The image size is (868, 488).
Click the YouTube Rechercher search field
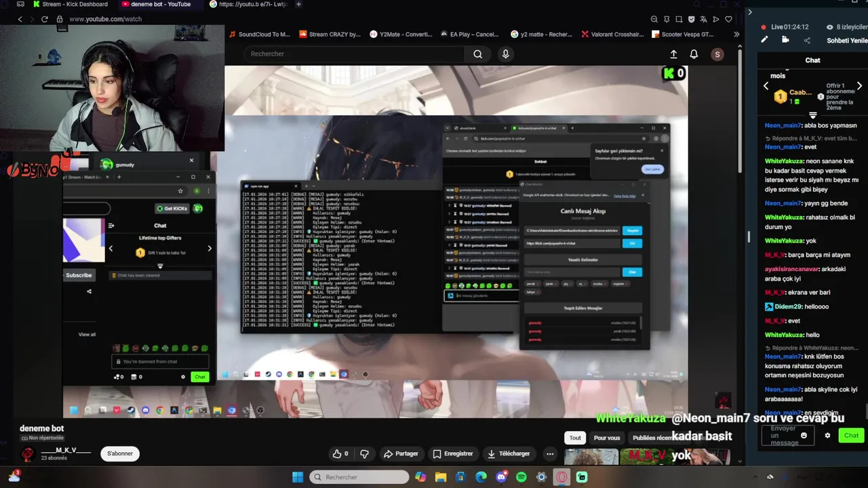click(x=355, y=54)
